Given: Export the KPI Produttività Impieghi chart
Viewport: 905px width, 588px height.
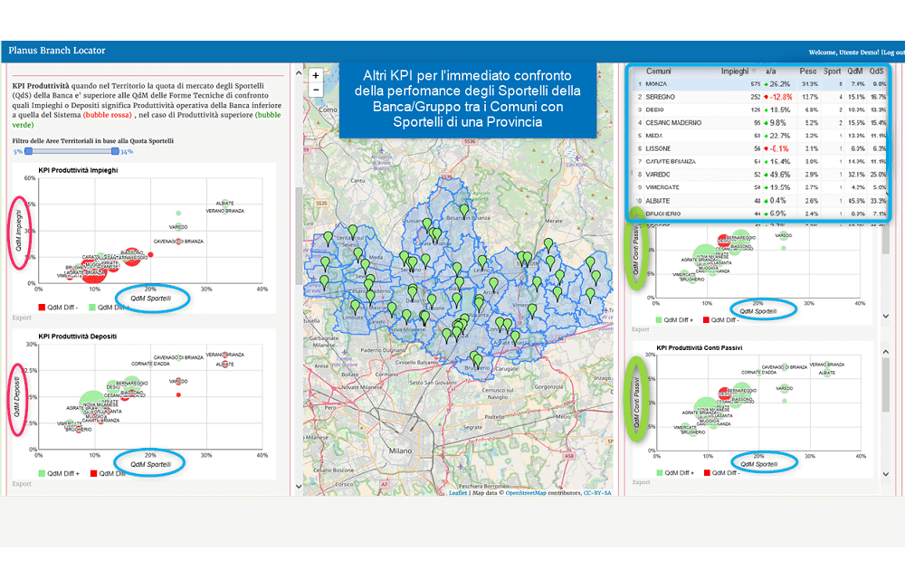Looking at the screenshot, I should (x=22, y=318).
